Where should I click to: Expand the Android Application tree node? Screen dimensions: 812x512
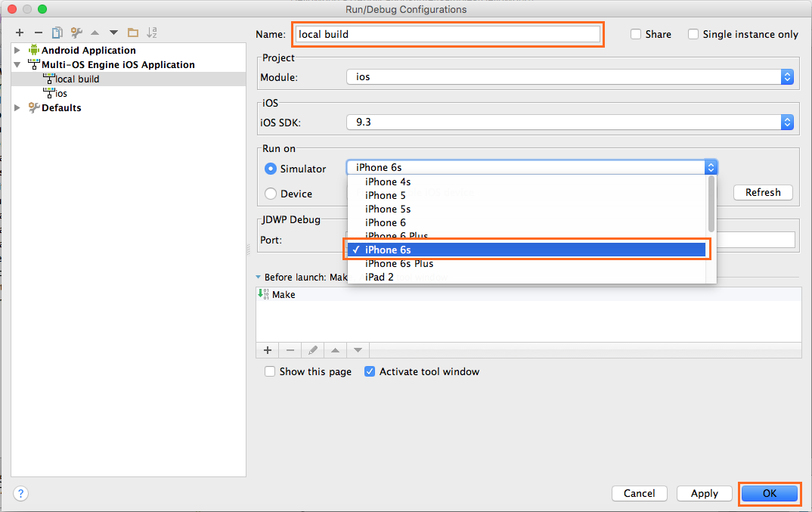click(x=17, y=50)
